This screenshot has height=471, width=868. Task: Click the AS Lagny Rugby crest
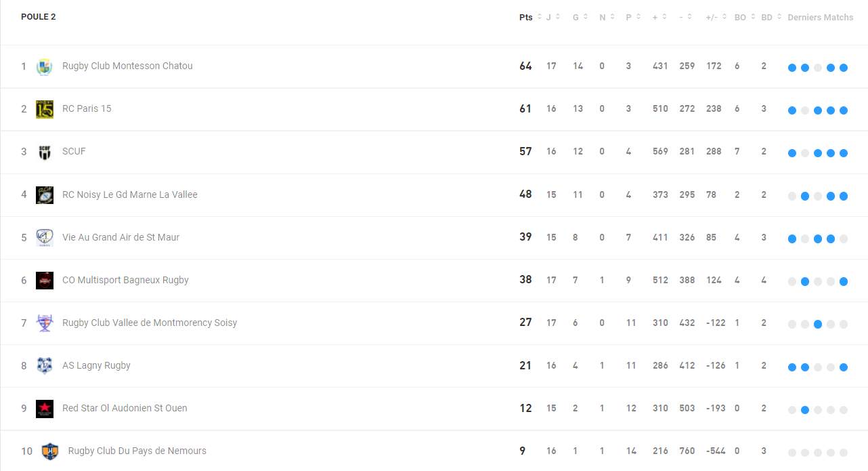click(x=45, y=366)
